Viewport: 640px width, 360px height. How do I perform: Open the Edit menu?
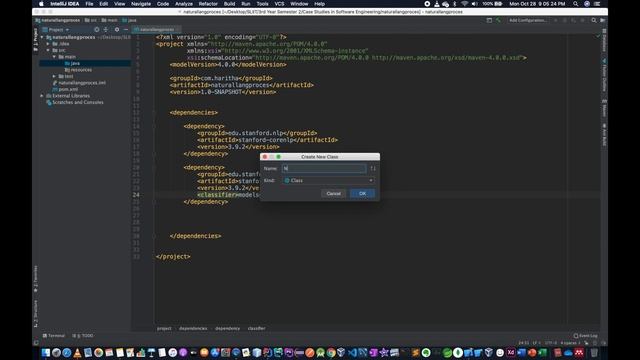(104, 4)
